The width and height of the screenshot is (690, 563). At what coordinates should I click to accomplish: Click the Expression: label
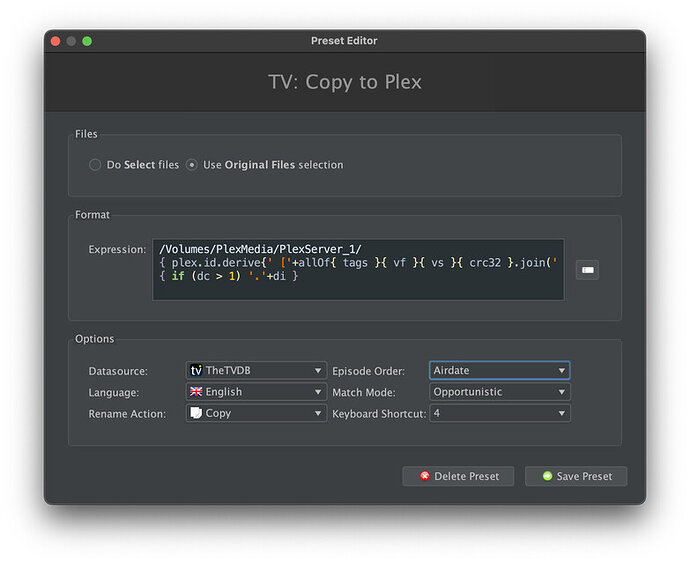click(117, 250)
